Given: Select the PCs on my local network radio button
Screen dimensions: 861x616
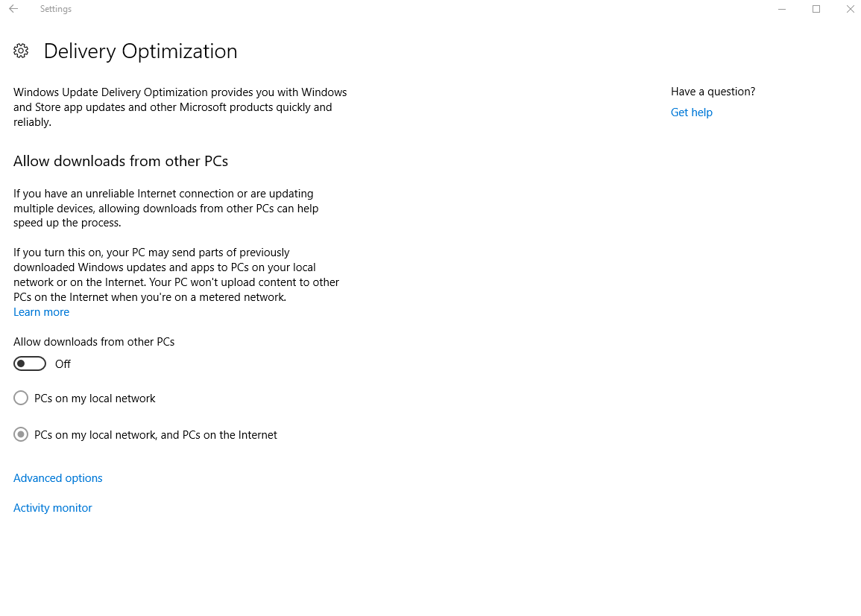Looking at the screenshot, I should click(21, 399).
